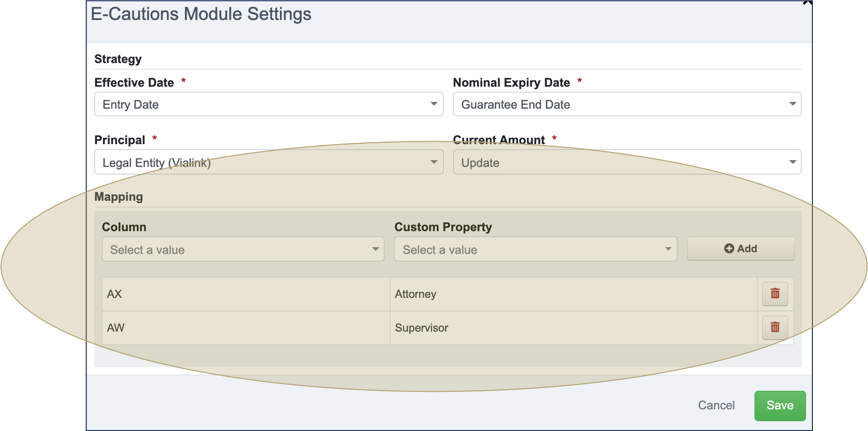Click the E-Cautions Module Settings title

(201, 14)
